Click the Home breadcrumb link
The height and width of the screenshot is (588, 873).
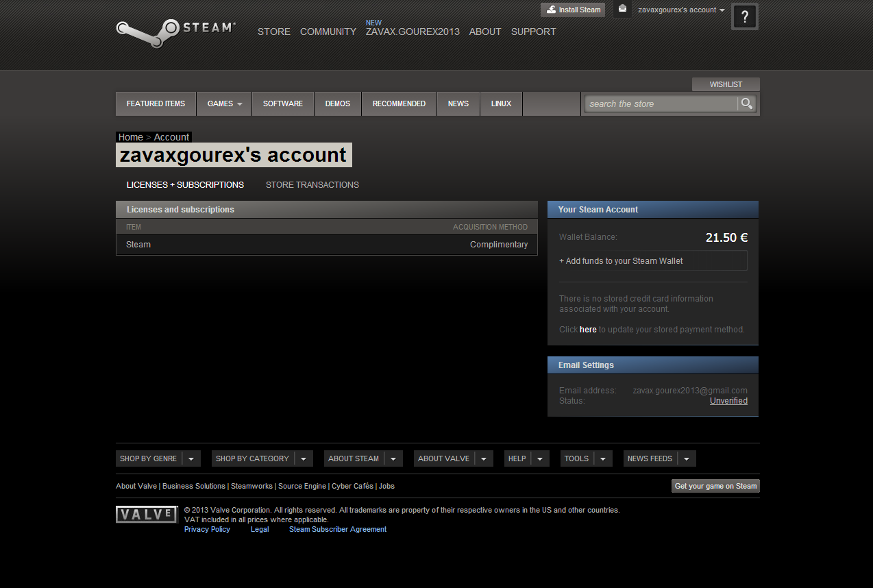(131, 137)
